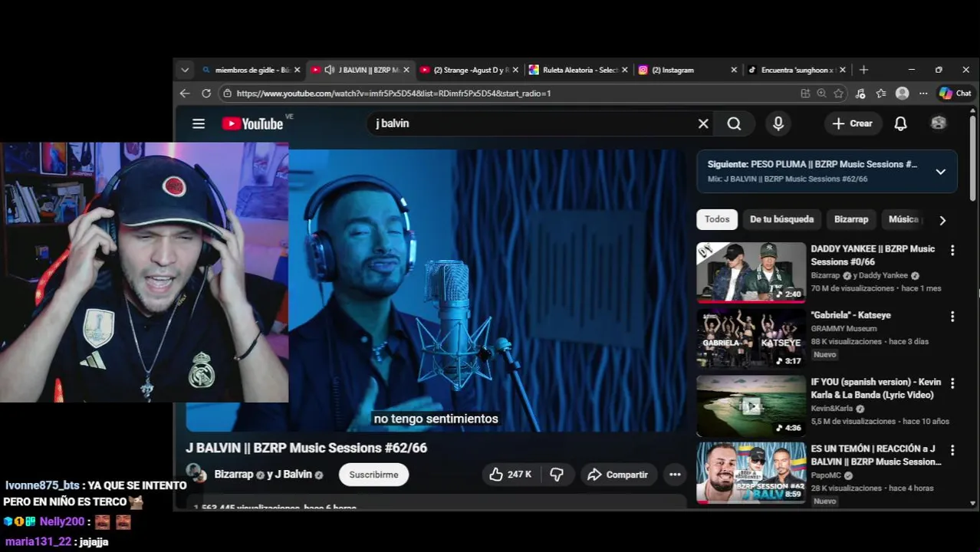Expand the Siguiente mix playlist panel
This screenshot has height=552, width=980.
941,172
